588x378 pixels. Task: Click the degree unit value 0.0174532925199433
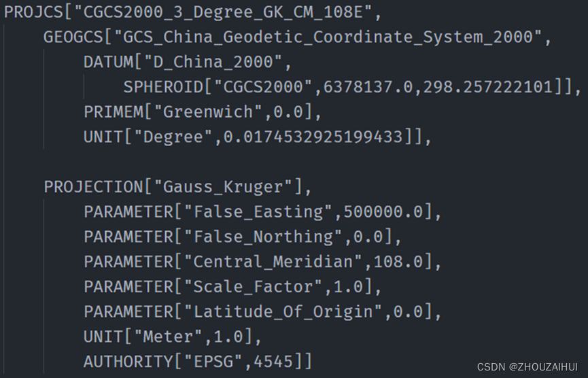pos(313,136)
